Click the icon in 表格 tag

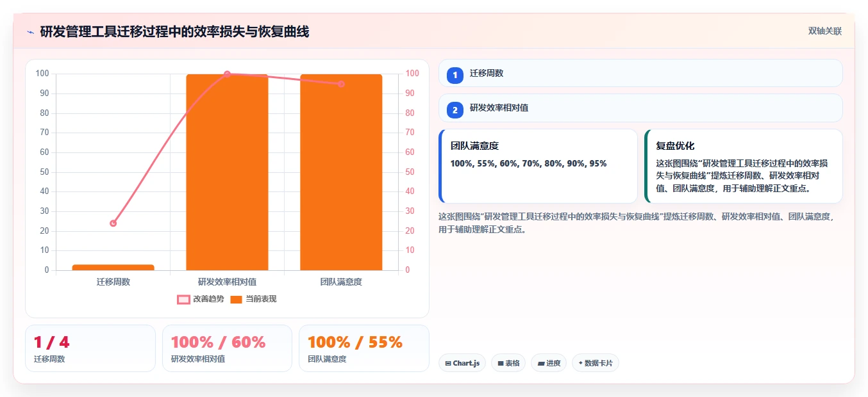[x=501, y=363]
